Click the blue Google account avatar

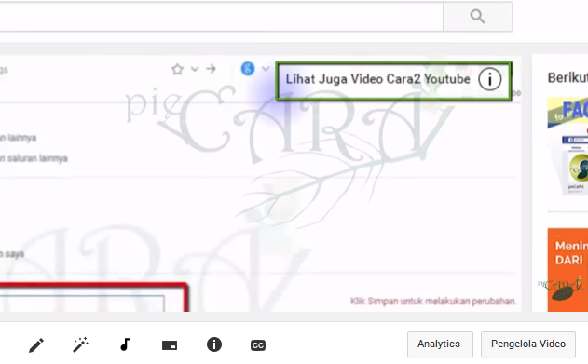tap(248, 69)
